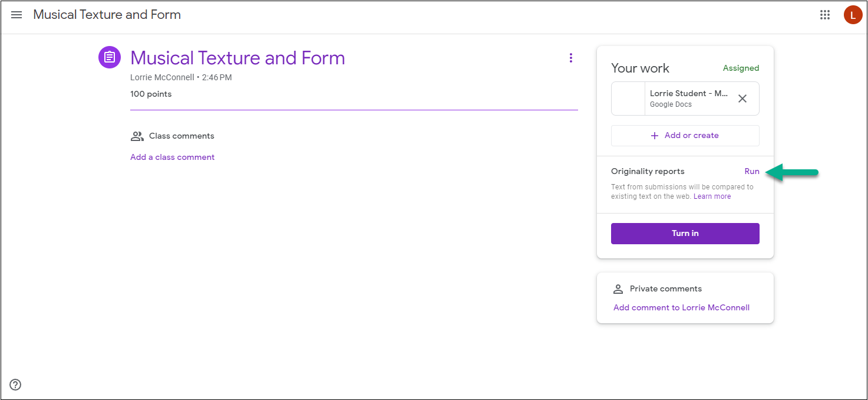The width and height of the screenshot is (868, 400).
Task: Click Add a class comment
Action: (172, 157)
